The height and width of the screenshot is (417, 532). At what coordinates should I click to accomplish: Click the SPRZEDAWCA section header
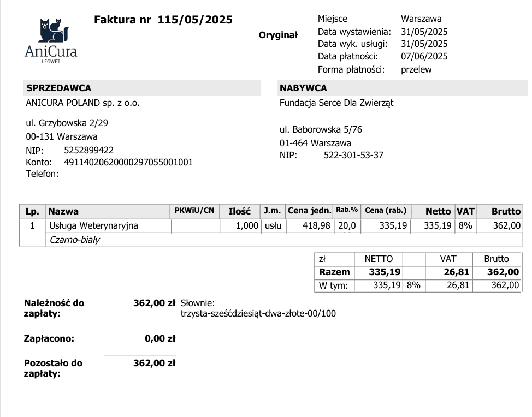[59, 88]
